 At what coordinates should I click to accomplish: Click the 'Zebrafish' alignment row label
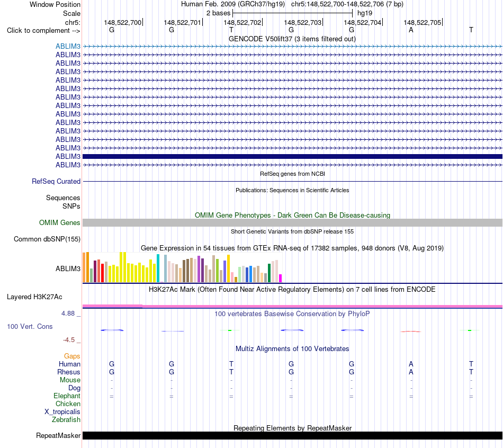point(66,419)
